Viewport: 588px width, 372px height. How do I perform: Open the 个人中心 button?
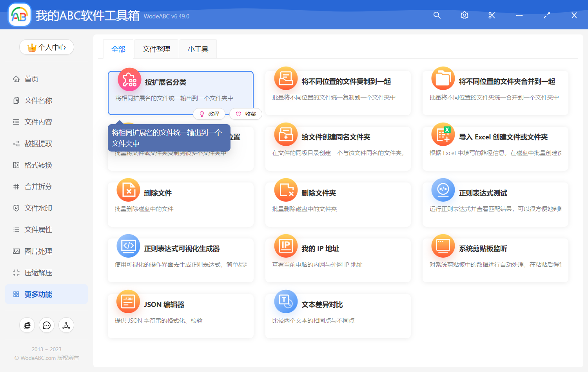pos(47,47)
